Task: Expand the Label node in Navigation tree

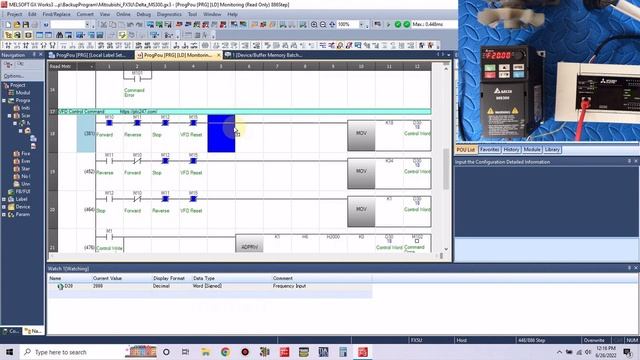Action: click(x=4, y=199)
